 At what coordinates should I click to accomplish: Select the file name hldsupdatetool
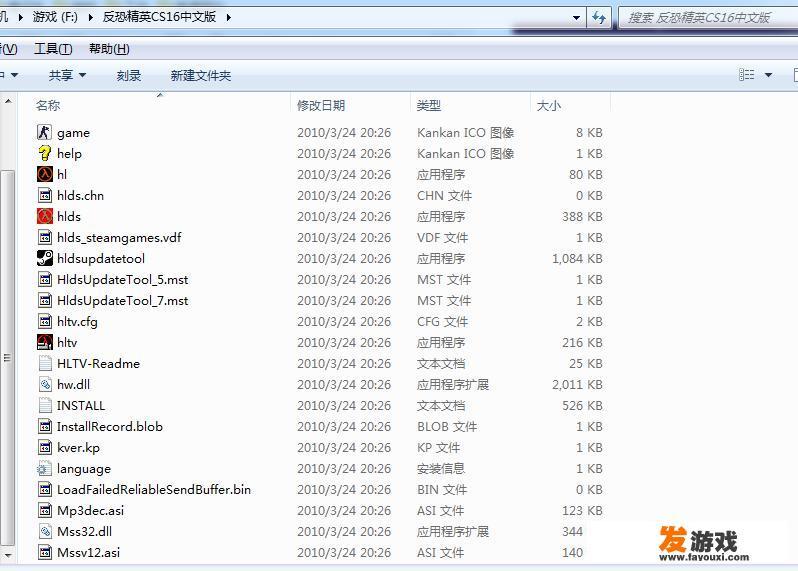[101, 259]
